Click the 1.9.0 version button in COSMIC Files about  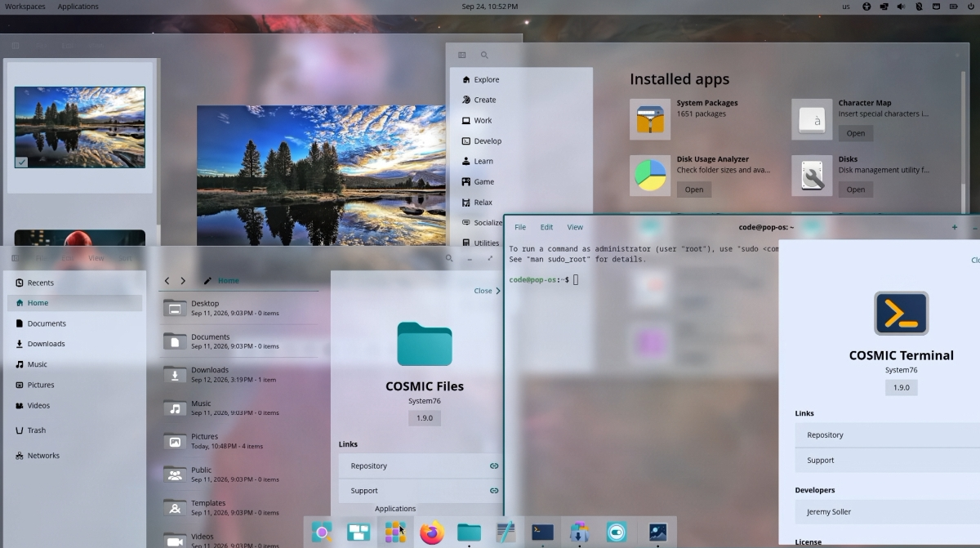[x=425, y=417]
